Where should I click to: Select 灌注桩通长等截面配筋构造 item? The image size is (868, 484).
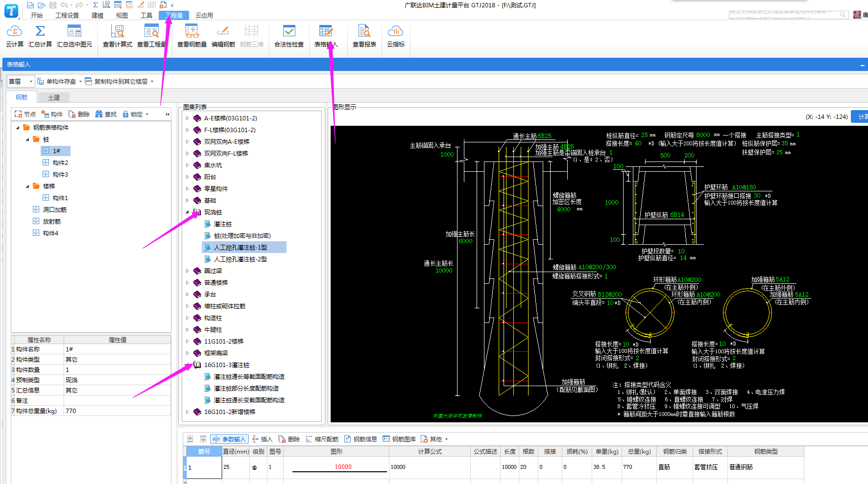click(x=249, y=376)
